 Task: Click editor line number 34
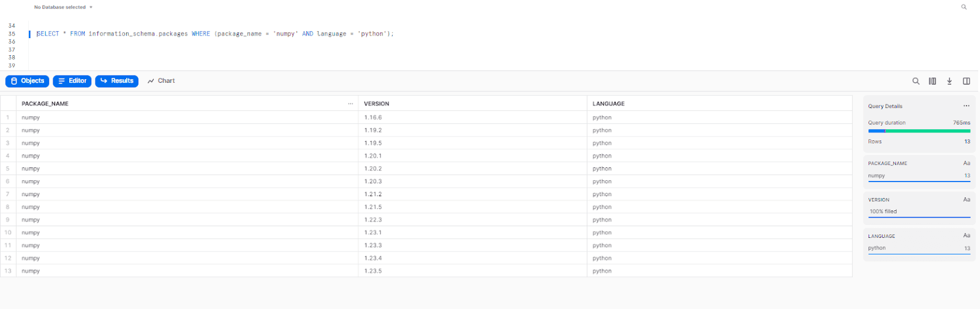coord(12,26)
